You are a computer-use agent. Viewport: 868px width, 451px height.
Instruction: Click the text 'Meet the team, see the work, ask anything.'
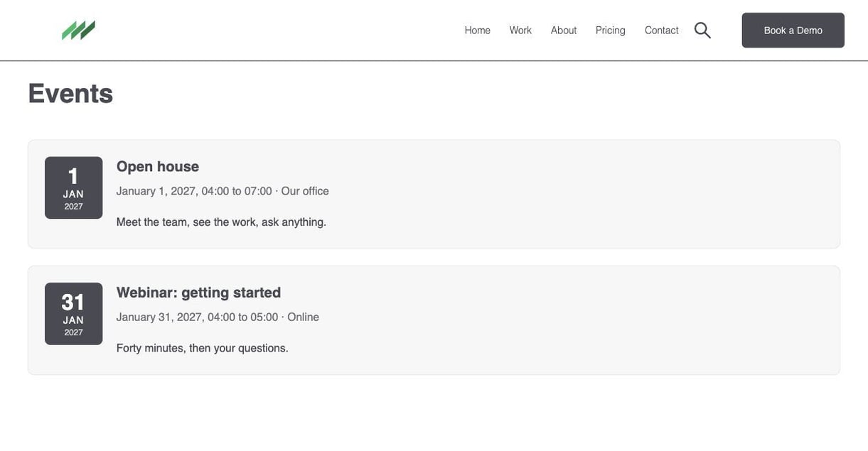coord(221,222)
